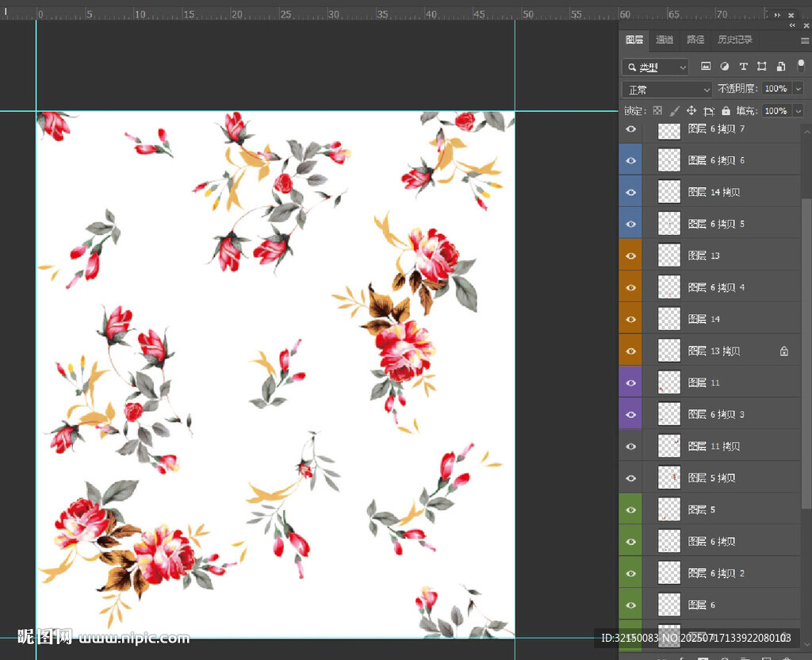Image resolution: width=812 pixels, height=660 pixels.
Task: Click the lock position move icon
Action: pyautogui.click(x=691, y=111)
